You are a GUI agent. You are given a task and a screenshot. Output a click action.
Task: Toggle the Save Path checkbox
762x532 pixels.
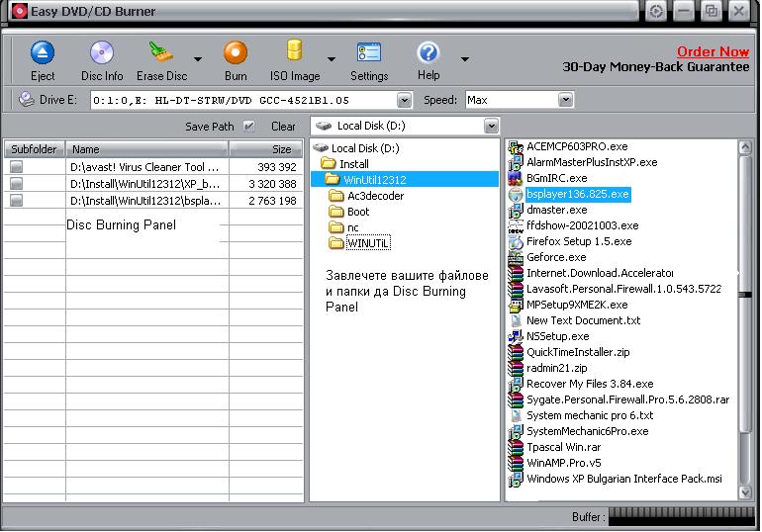point(248,127)
